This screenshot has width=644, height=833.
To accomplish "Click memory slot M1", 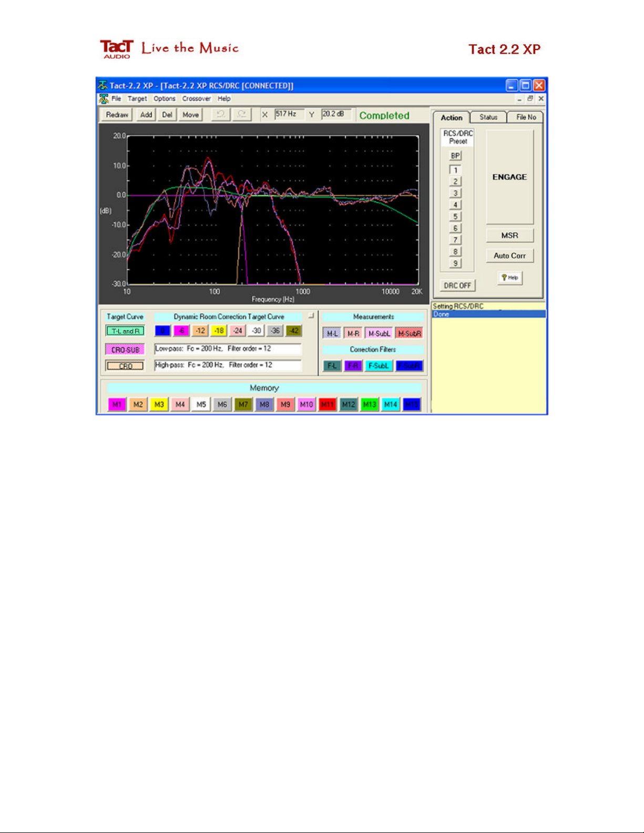I will point(117,404).
